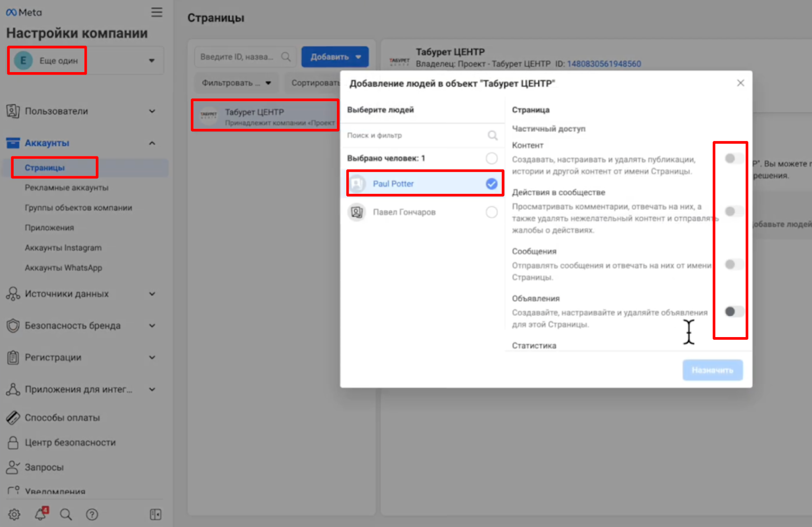The height and width of the screenshot is (527, 812).
Task: Open notifications bell with red badge
Action: coord(41,514)
